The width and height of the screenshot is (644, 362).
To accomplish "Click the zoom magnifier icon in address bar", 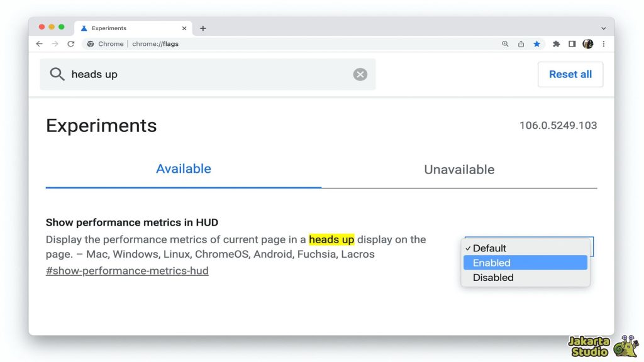I will (505, 44).
